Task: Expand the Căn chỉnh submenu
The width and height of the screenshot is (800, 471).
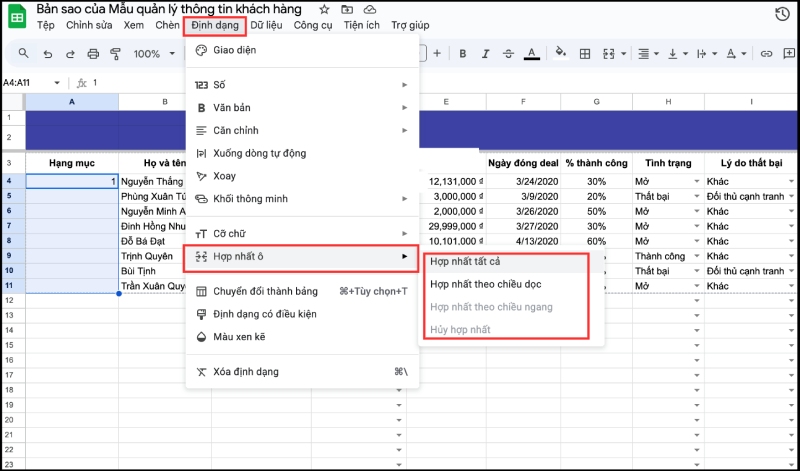Action: (302, 131)
